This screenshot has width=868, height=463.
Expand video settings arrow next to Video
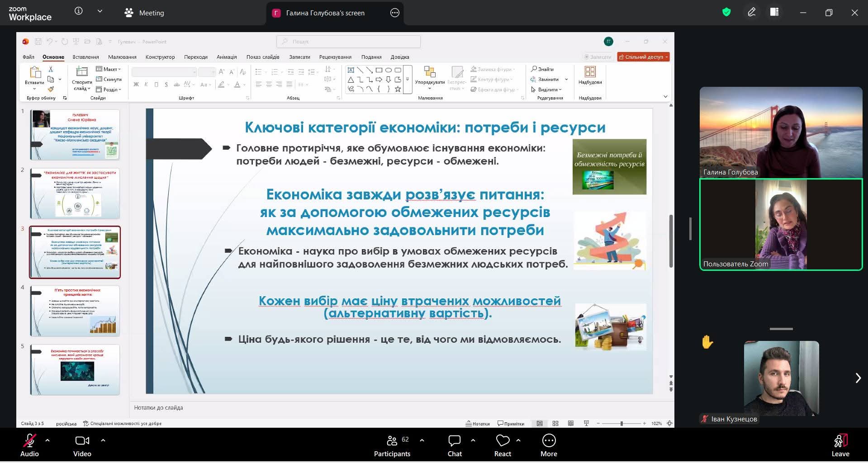tap(103, 440)
